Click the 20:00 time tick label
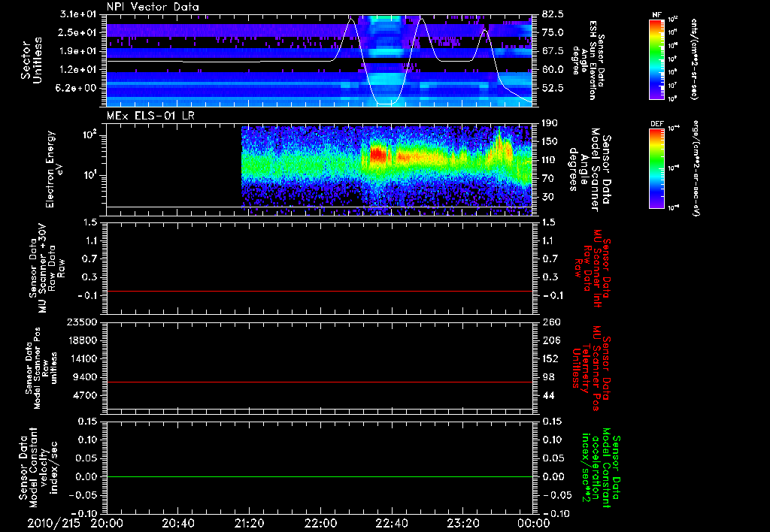770x532 pixels. tap(107, 523)
